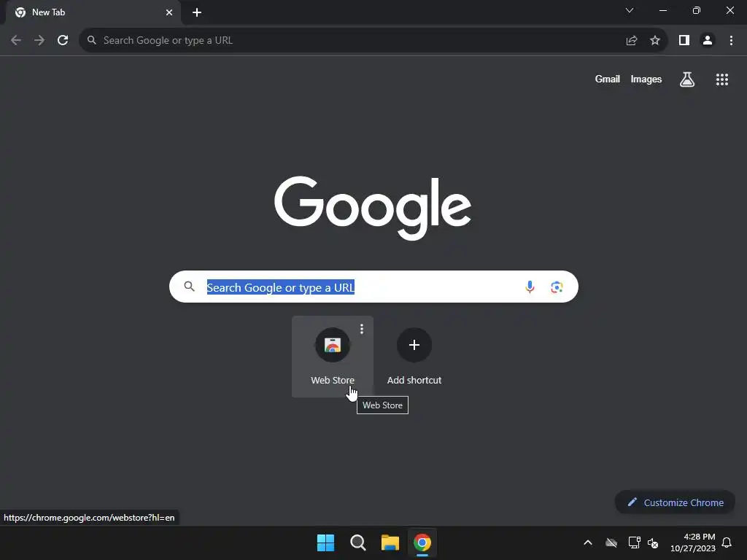Start voice search with microphone
The height and width of the screenshot is (560, 747).
pyautogui.click(x=530, y=287)
